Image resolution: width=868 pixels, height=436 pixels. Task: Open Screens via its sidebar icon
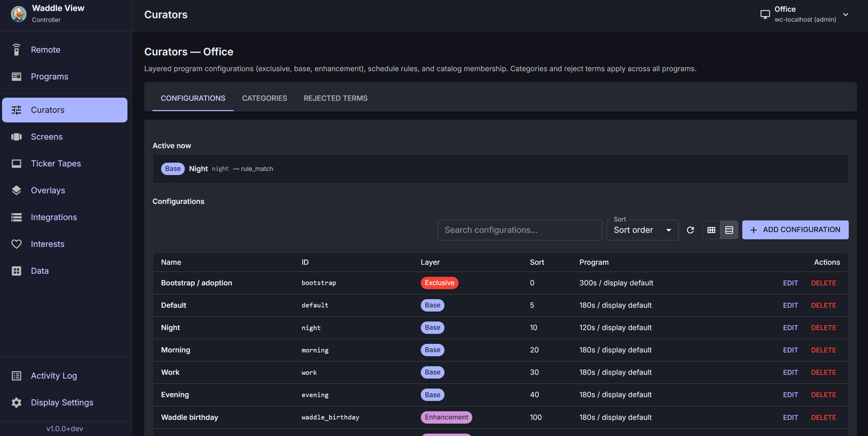coord(16,137)
